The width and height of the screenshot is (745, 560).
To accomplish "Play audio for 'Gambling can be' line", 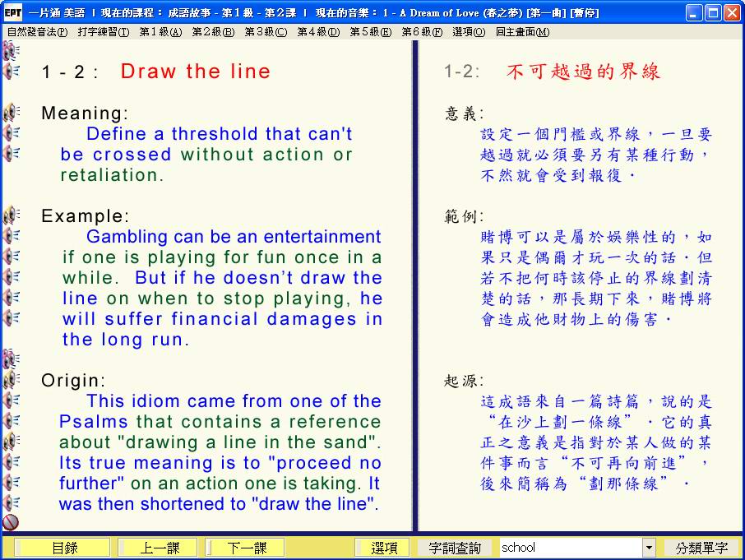I will 12,236.
